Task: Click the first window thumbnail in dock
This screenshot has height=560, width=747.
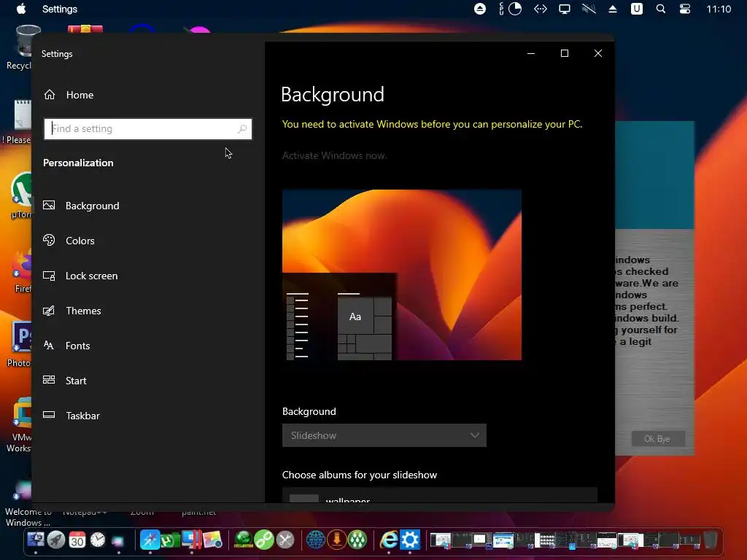Action: pyautogui.click(x=440, y=540)
